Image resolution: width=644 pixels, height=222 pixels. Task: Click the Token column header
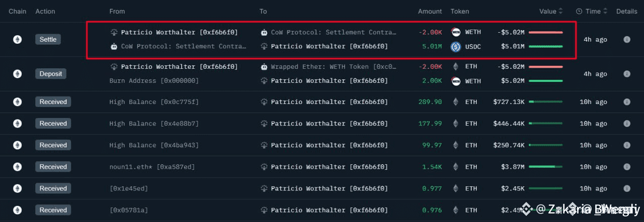click(x=460, y=11)
